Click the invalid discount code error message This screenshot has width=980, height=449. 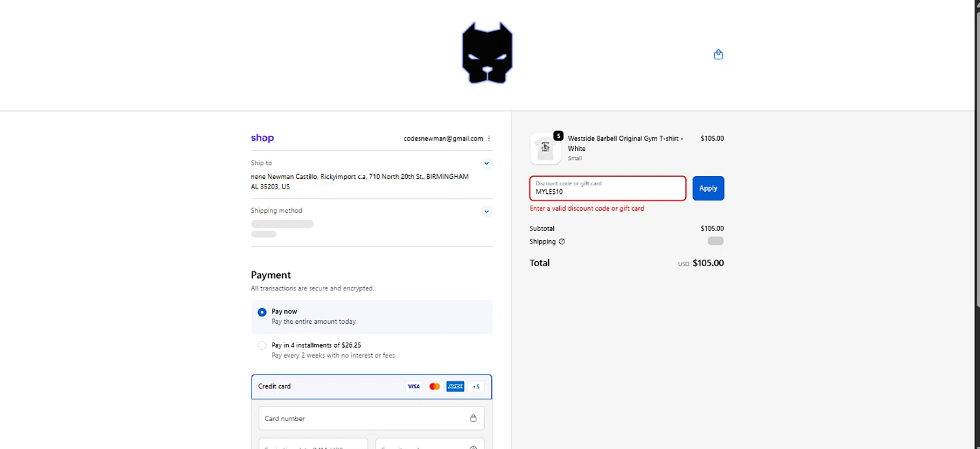point(587,209)
